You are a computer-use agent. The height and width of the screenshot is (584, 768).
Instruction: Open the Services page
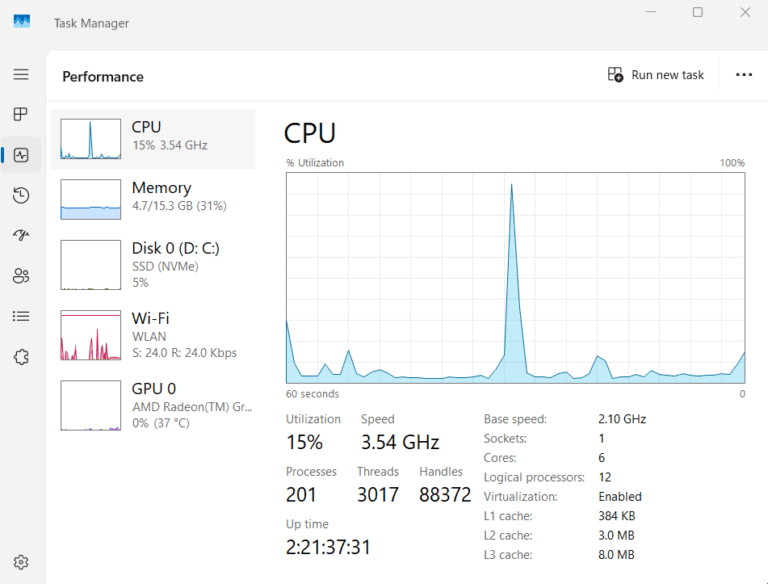(x=21, y=356)
